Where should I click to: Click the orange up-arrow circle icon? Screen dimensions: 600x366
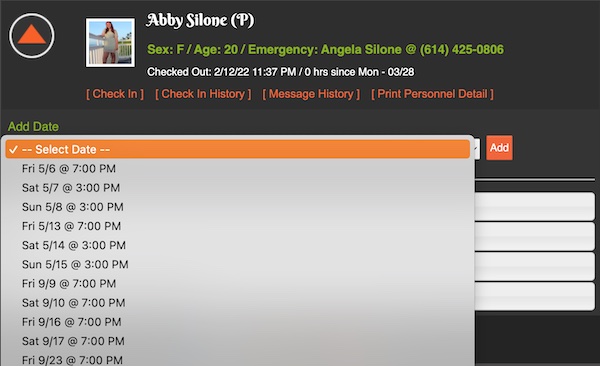pos(32,36)
